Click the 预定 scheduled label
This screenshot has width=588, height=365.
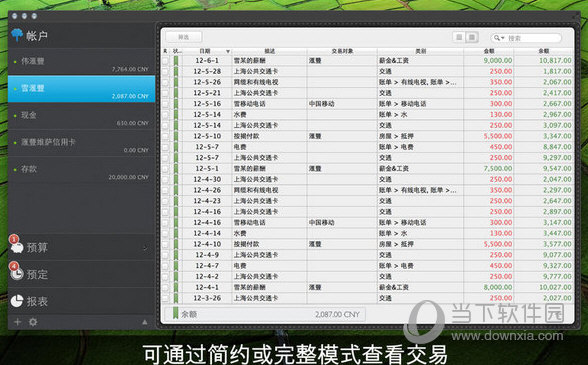point(37,274)
